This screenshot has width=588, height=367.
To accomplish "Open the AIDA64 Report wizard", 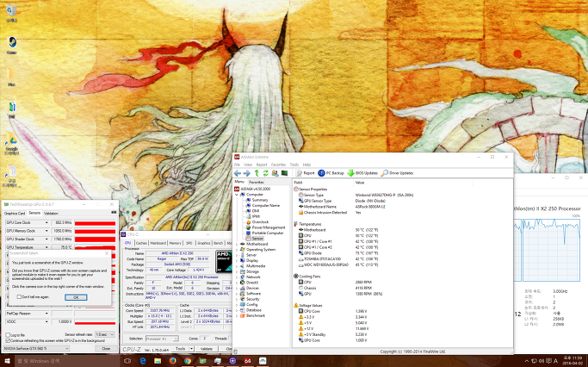I will (306, 173).
